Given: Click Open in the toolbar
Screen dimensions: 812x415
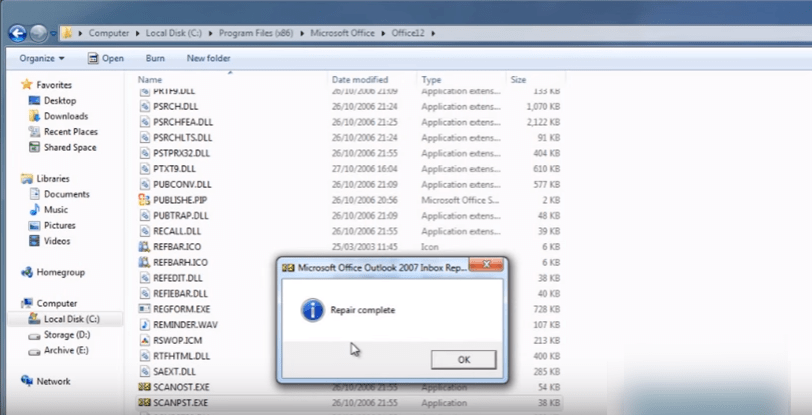Looking at the screenshot, I should tap(106, 59).
